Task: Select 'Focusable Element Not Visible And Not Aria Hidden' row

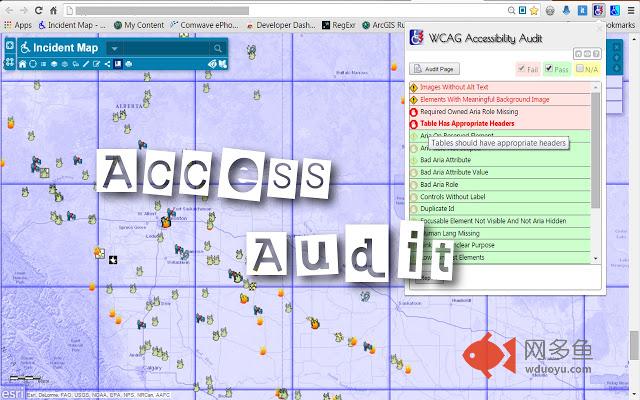Action: click(500, 221)
